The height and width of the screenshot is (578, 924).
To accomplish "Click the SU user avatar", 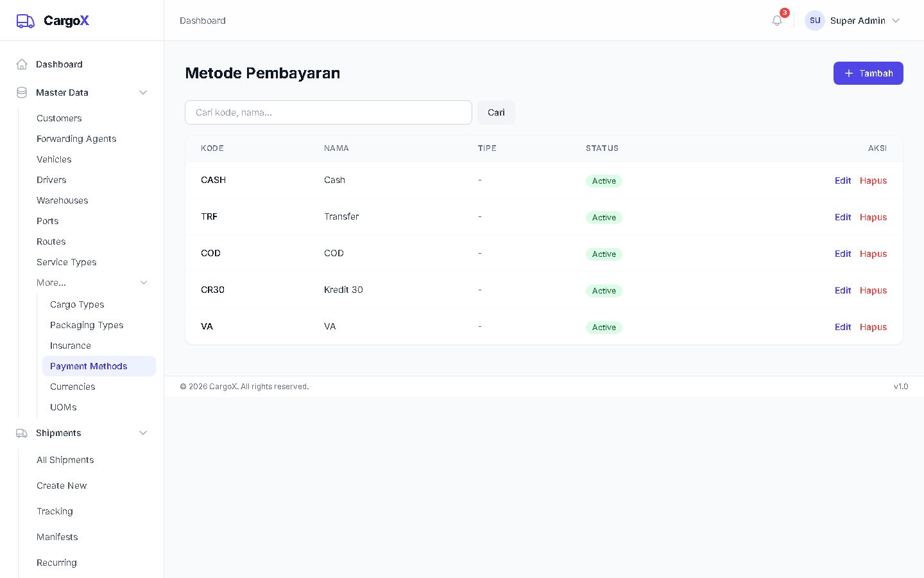I will 815,21.
